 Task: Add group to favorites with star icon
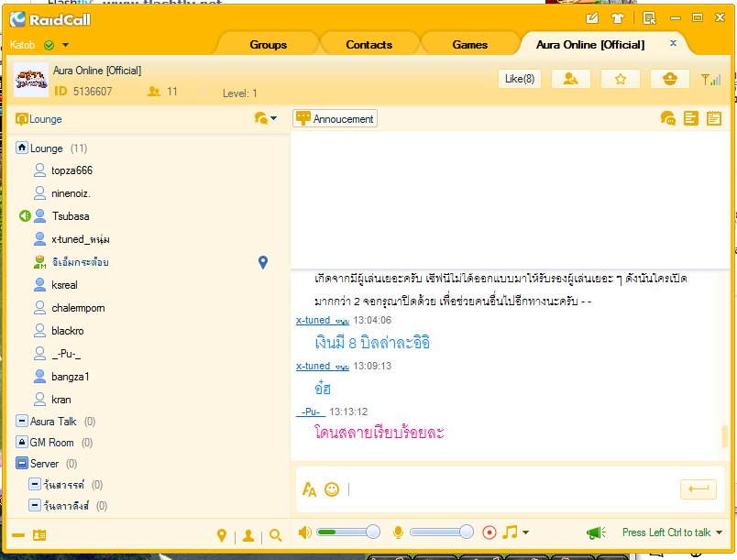(x=621, y=79)
